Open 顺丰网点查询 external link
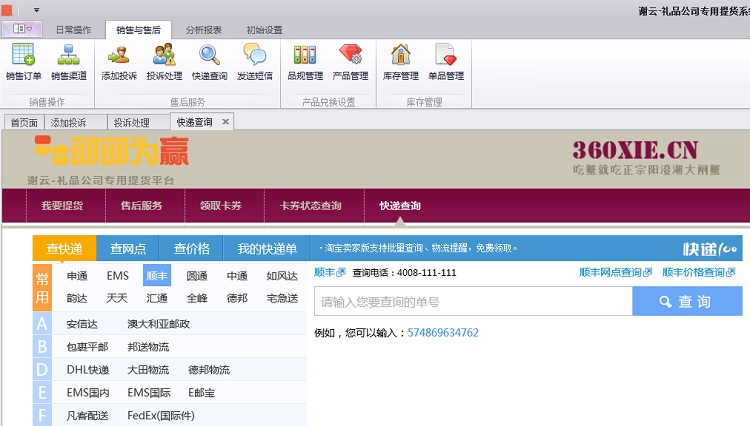 click(615, 272)
